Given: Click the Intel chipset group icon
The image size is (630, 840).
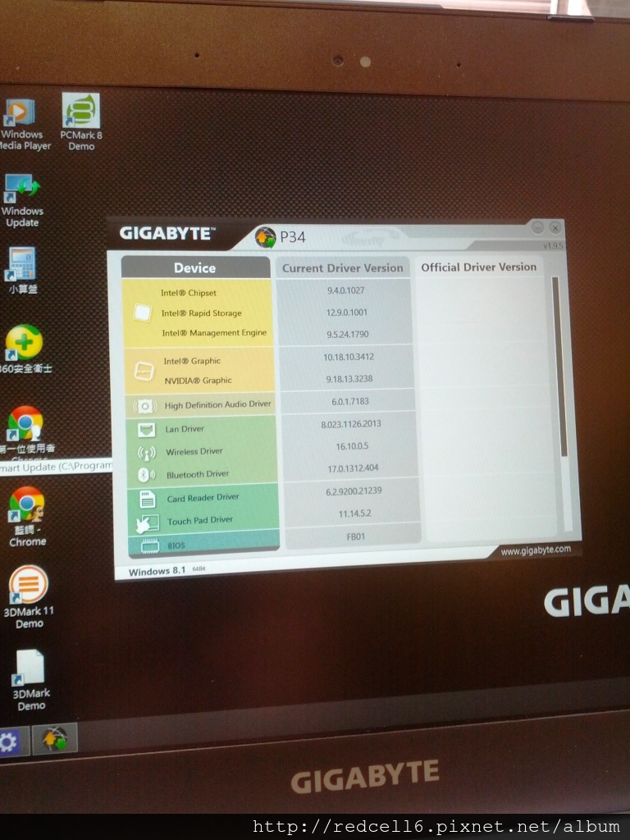Looking at the screenshot, I should (143, 313).
